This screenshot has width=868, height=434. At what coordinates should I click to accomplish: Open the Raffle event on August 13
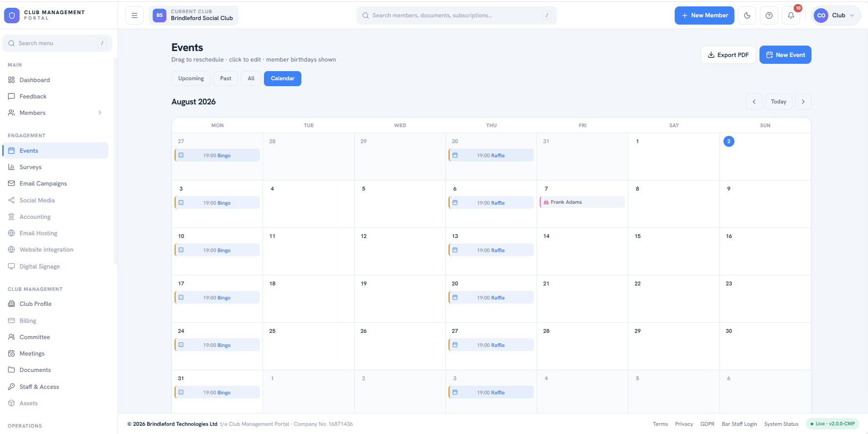coord(491,250)
